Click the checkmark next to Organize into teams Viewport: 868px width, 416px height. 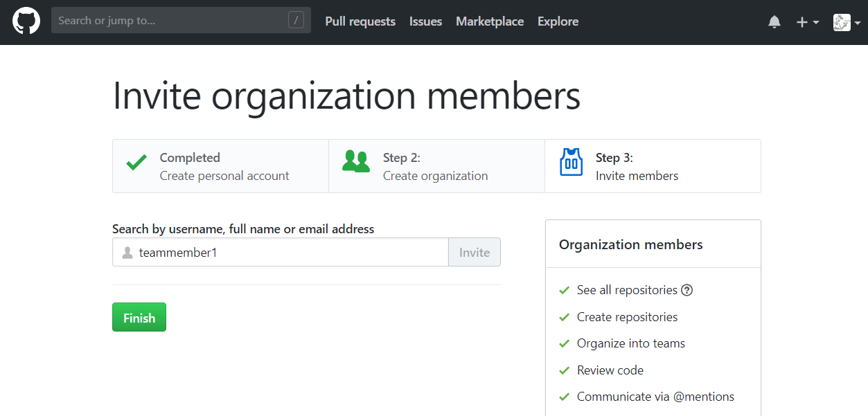point(564,343)
